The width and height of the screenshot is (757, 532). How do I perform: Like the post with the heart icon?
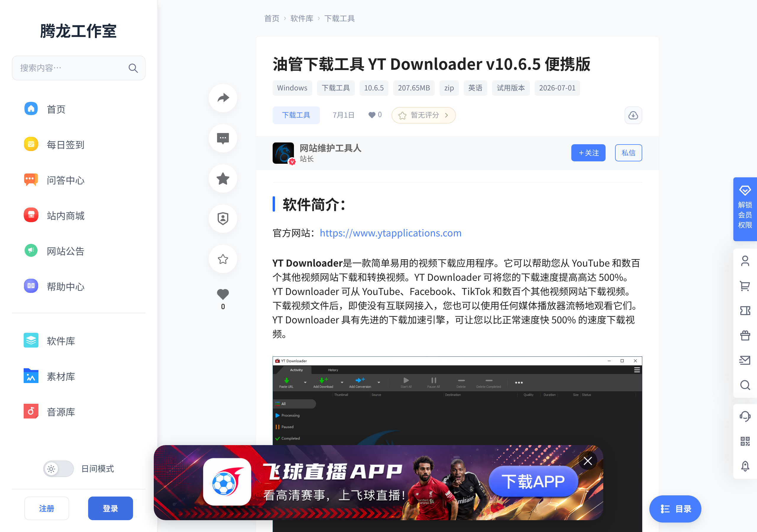[x=223, y=294]
